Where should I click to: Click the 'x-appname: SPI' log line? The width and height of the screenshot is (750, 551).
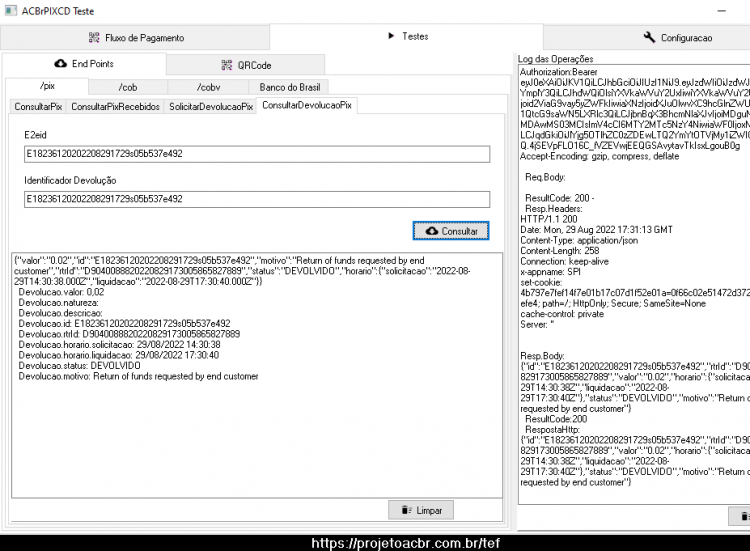[x=551, y=272]
